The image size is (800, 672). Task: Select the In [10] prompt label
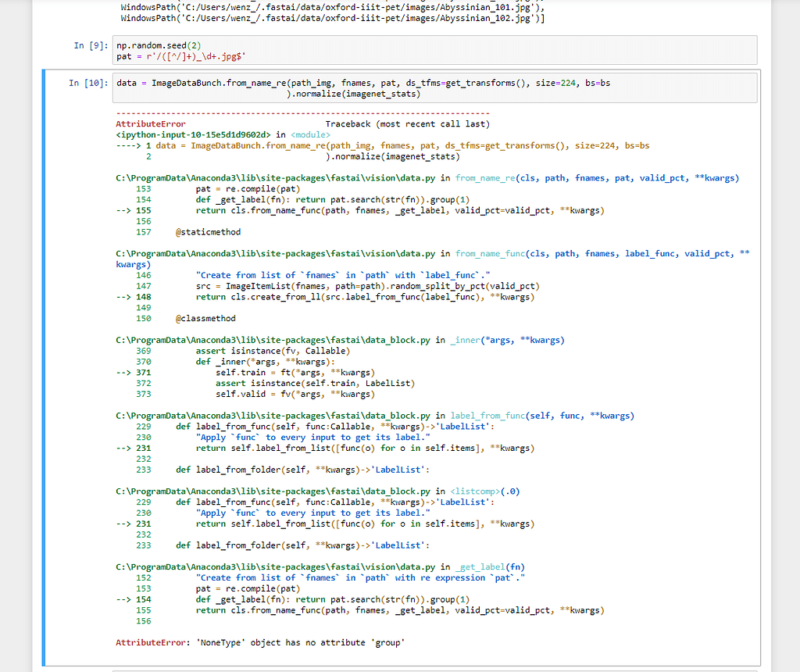pos(87,83)
